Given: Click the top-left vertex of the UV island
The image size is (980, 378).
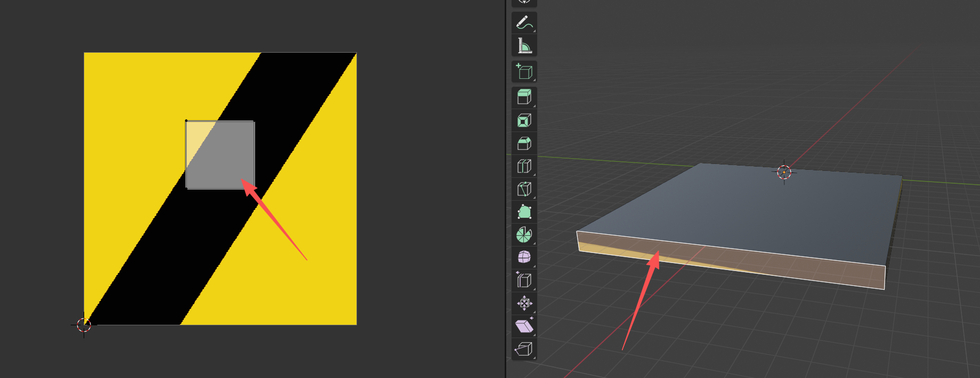Looking at the screenshot, I should click(186, 121).
